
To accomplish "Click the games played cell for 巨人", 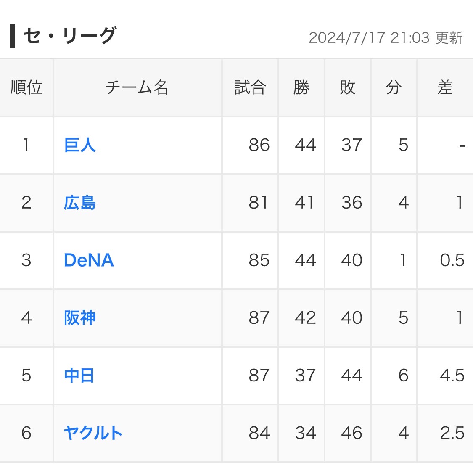I will [259, 145].
